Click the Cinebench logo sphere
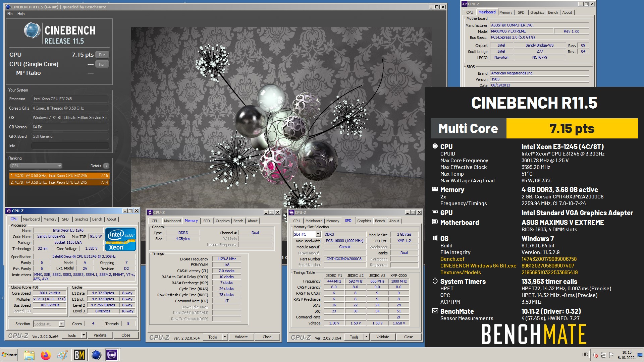 click(32, 31)
